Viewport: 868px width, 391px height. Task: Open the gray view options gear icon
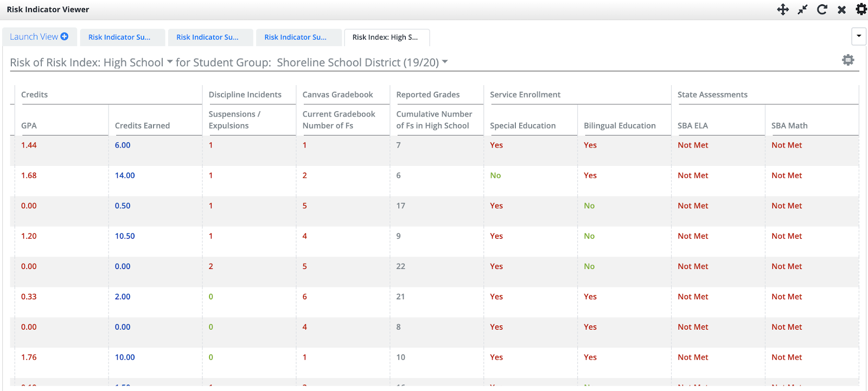tap(848, 60)
